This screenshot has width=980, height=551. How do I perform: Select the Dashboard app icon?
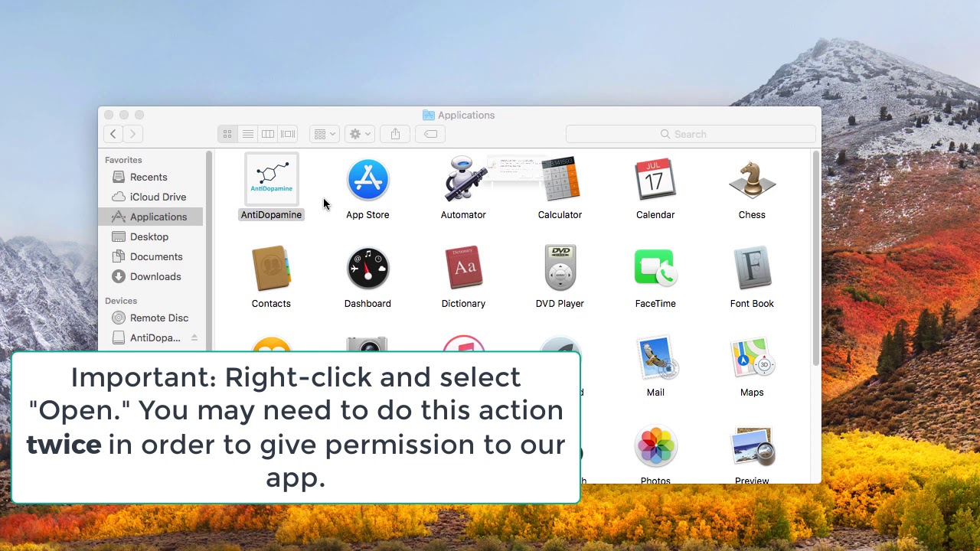click(x=367, y=269)
